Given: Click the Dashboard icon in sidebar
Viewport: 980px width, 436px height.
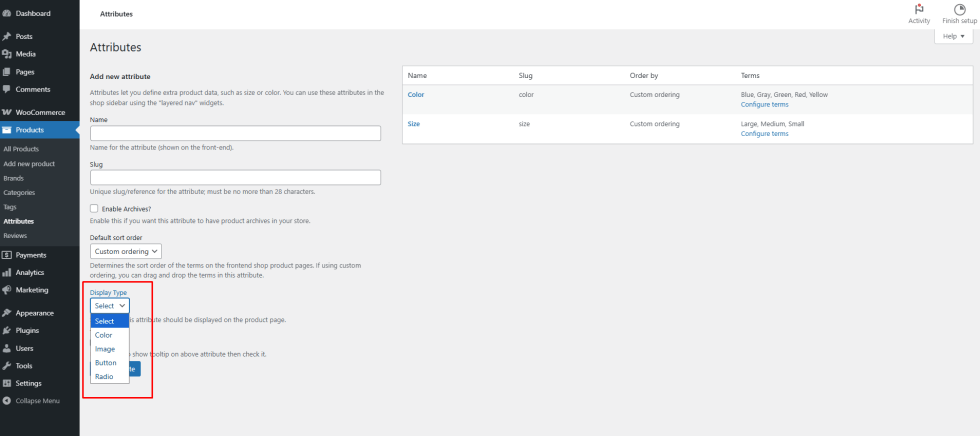Looking at the screenshot, I should 7,13.
